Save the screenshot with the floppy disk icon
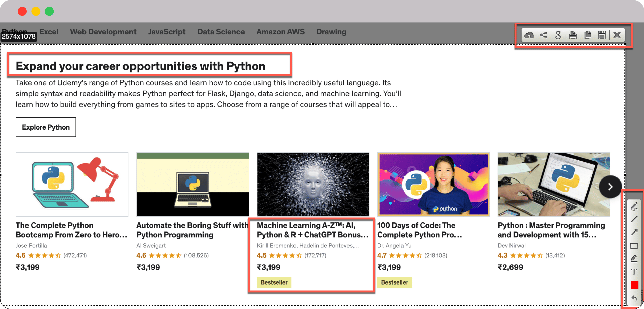The width and height of the screenshot is (644, 309). (602, 35)
